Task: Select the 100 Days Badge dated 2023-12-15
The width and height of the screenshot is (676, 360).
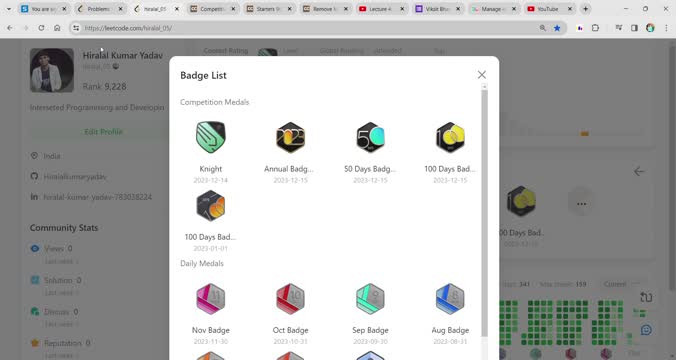Action: click(x=450, y=137)
